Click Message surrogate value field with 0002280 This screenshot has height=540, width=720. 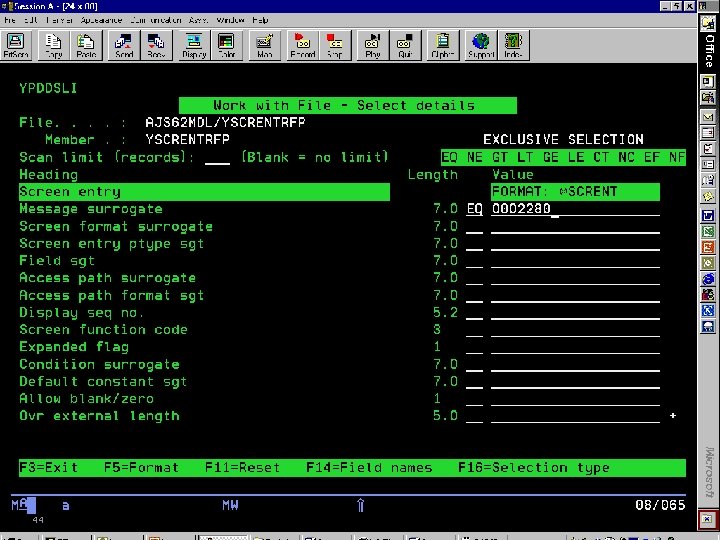575,209
